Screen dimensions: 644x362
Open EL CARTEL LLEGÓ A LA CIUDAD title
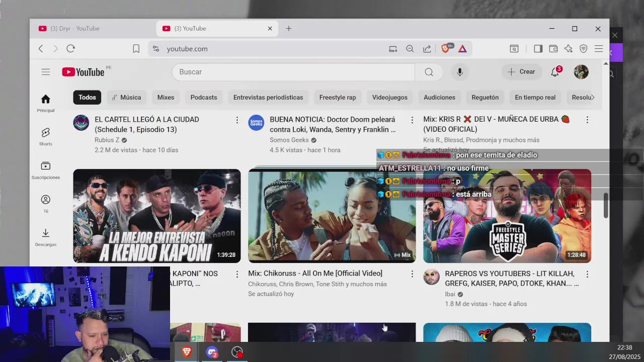tap(147, 124)
